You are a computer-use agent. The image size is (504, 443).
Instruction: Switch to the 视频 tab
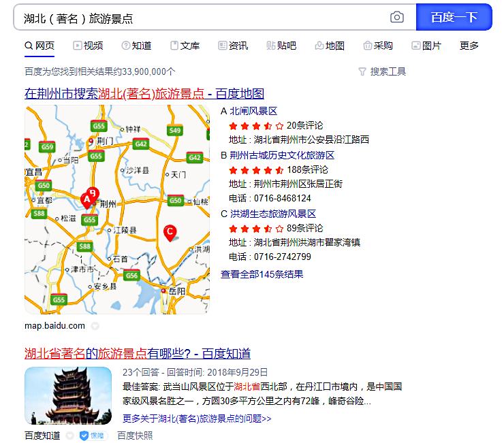click(88, 46)
